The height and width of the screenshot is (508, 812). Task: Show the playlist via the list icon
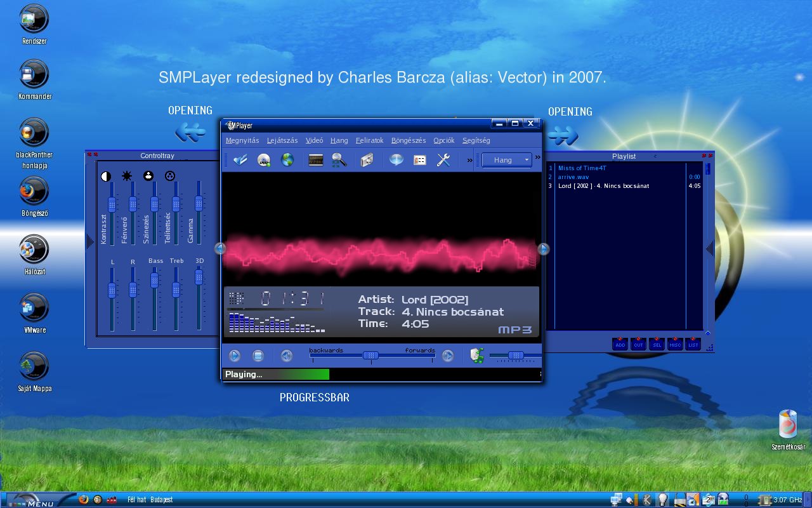coord(419,160)
